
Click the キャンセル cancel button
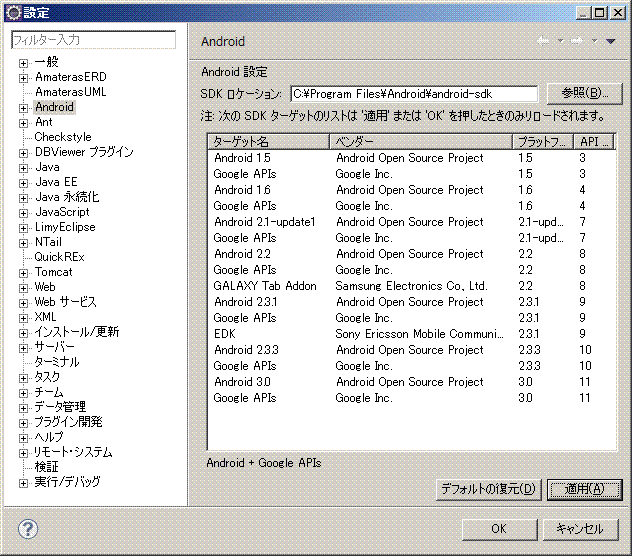pos(580,529)
